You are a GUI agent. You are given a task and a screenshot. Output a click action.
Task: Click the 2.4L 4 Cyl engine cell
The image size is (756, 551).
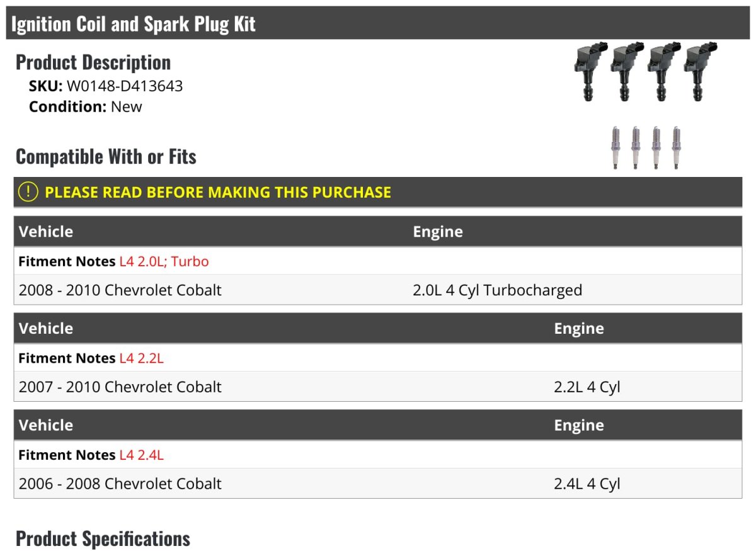point(587,484)
